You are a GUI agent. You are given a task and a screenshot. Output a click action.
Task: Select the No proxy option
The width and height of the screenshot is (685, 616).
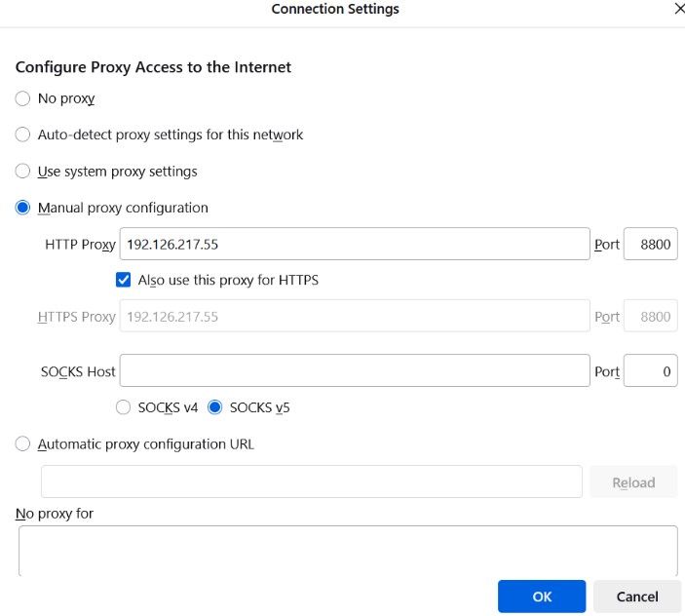22,98
